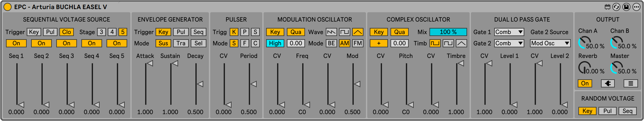Choose the triangle Timb shape in Complex Oscillator

tap(461, 43)
